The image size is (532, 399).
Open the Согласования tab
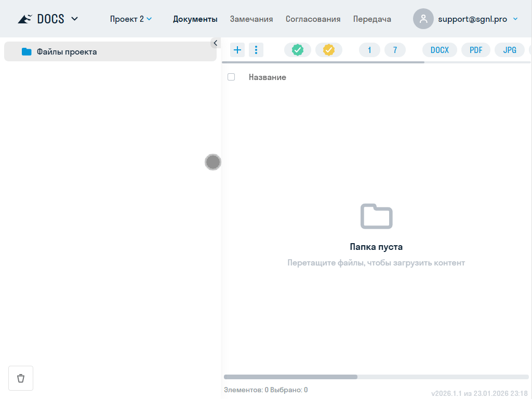click(x=313, y=19)
